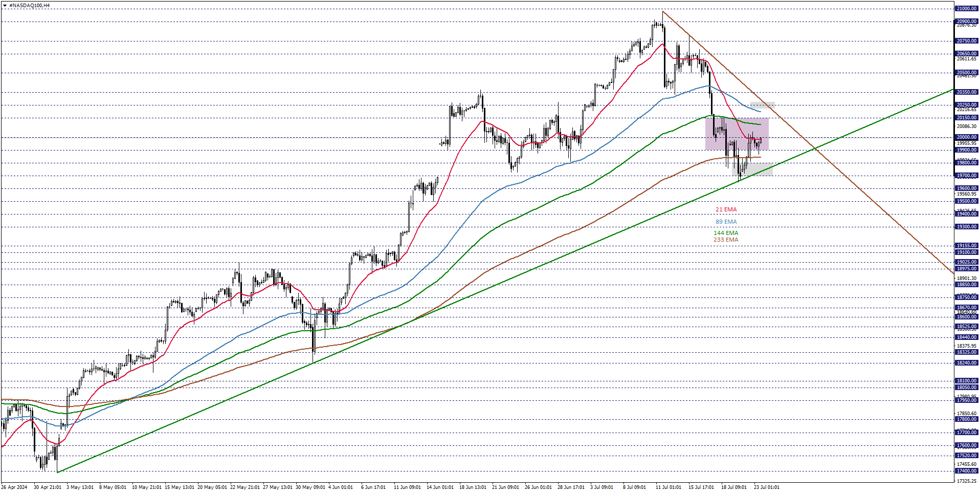Select the 18850.00 level price tag
980x493 pixels.
tap(966, 285)
